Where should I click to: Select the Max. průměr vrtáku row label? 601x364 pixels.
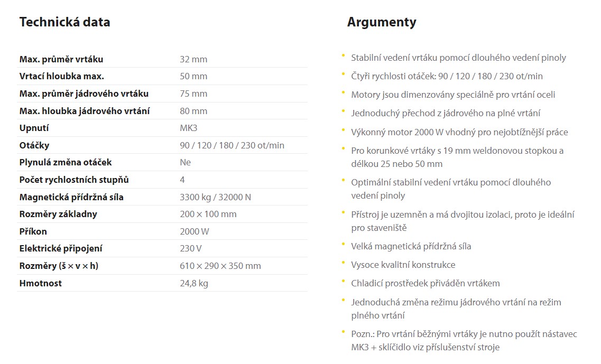pos(61,59)
